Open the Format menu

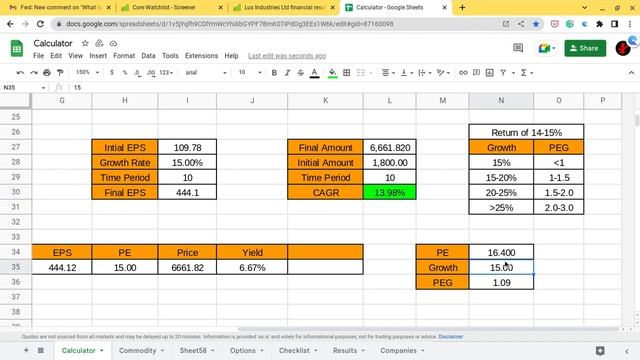point(124,56)
